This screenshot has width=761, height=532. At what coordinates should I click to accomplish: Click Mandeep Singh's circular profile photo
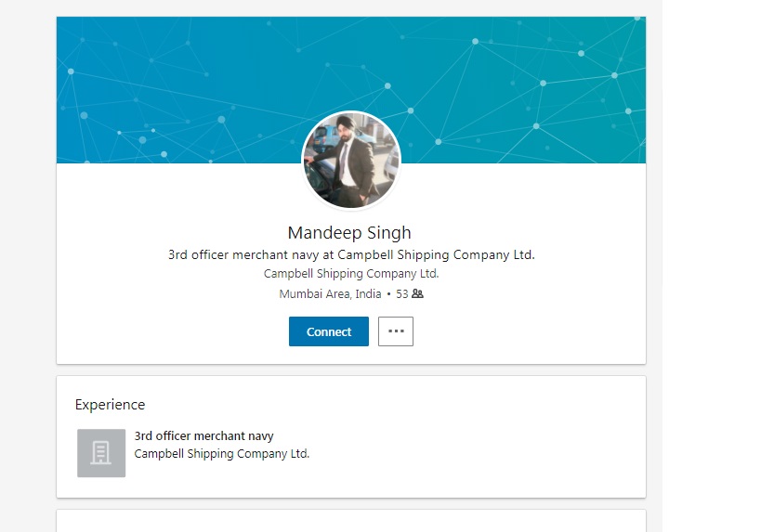point(351,161)
